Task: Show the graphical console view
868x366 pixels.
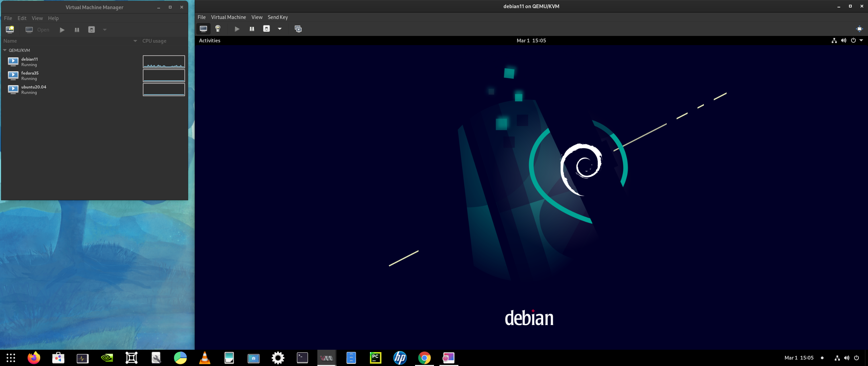Action: click(203, 29)
